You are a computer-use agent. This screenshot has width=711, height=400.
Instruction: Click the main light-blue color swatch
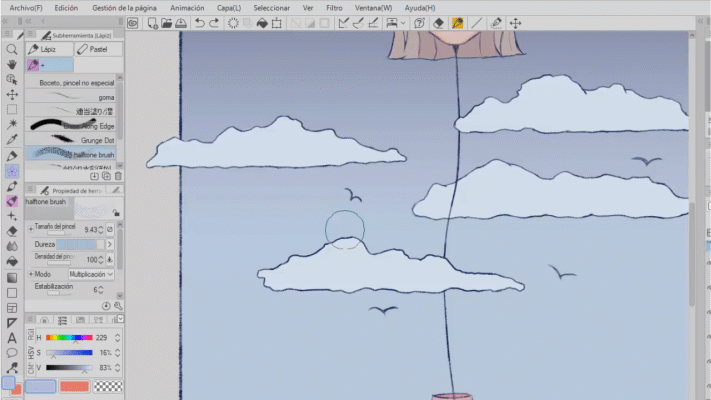[40, 386]
